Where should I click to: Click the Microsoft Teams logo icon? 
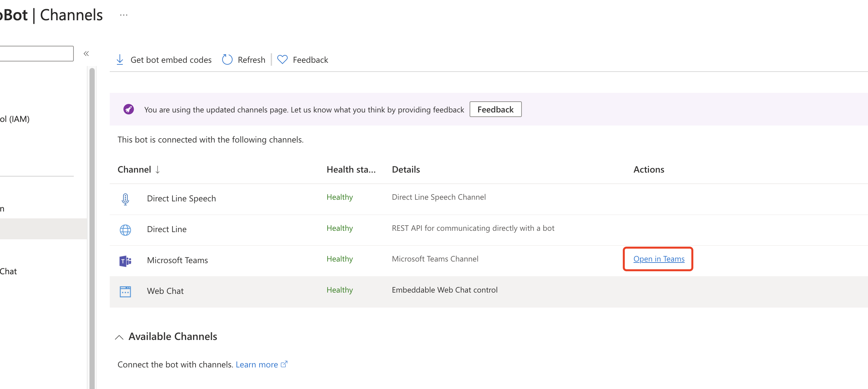(125, 261)
